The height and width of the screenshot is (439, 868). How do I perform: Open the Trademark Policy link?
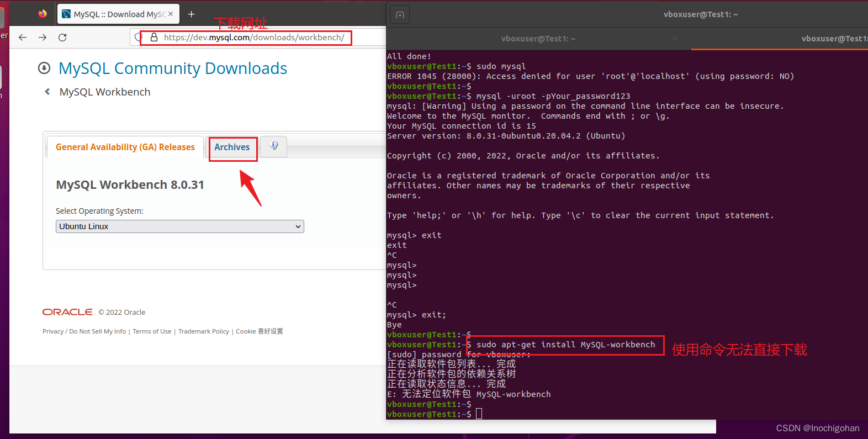coord(204,331)
